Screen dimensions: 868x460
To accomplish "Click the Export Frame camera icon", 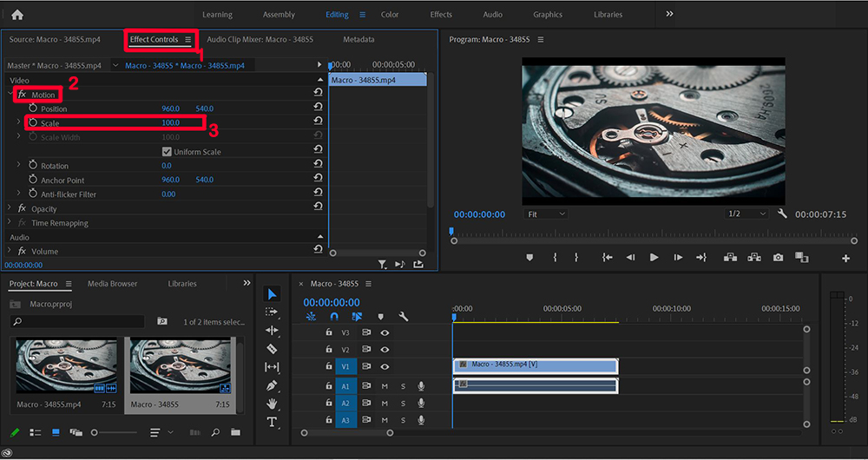I will (778, 258).
